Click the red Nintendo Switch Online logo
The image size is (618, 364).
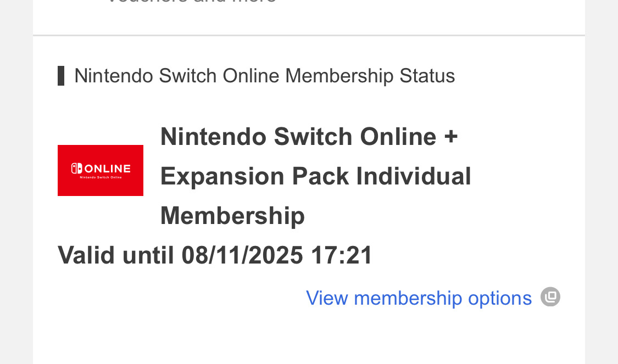[x=101, y=170]
